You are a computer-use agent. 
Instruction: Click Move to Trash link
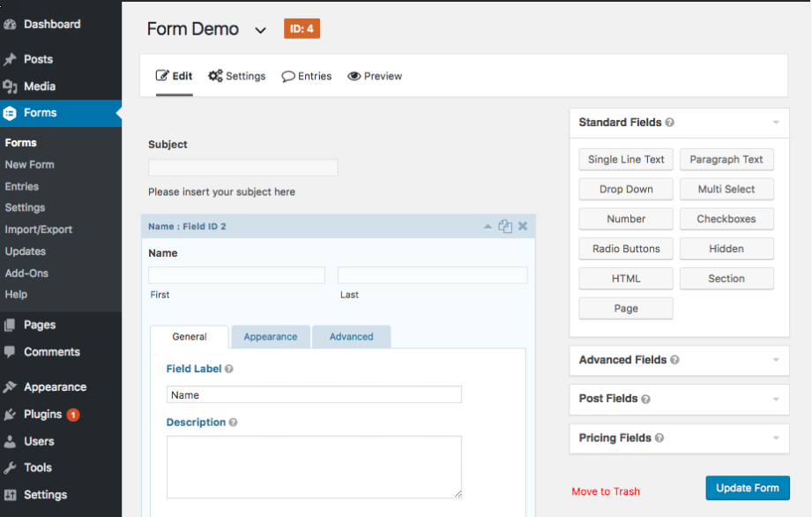click(606, 491)
